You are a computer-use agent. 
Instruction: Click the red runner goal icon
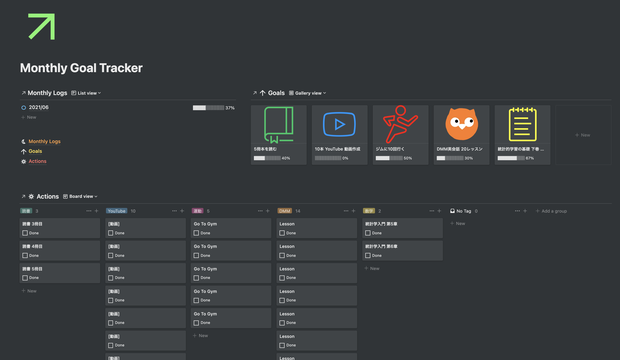(400, 124)
